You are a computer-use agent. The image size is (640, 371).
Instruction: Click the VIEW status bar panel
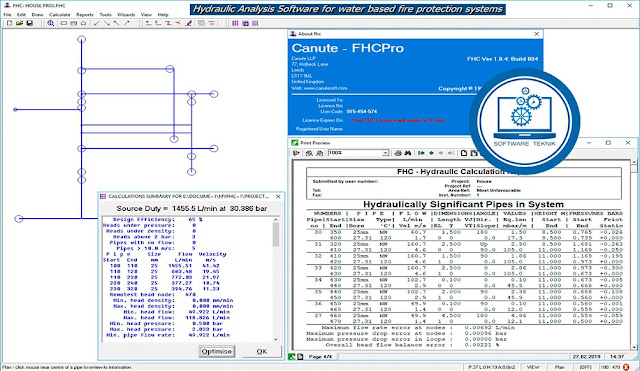click(533, 367)
